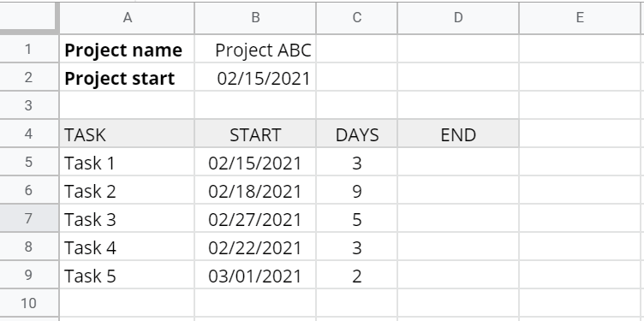644x321 pixels.
Task: Select the 03/01/2021 start date cell
Action: pyautogui.click(x=255, y=275)
